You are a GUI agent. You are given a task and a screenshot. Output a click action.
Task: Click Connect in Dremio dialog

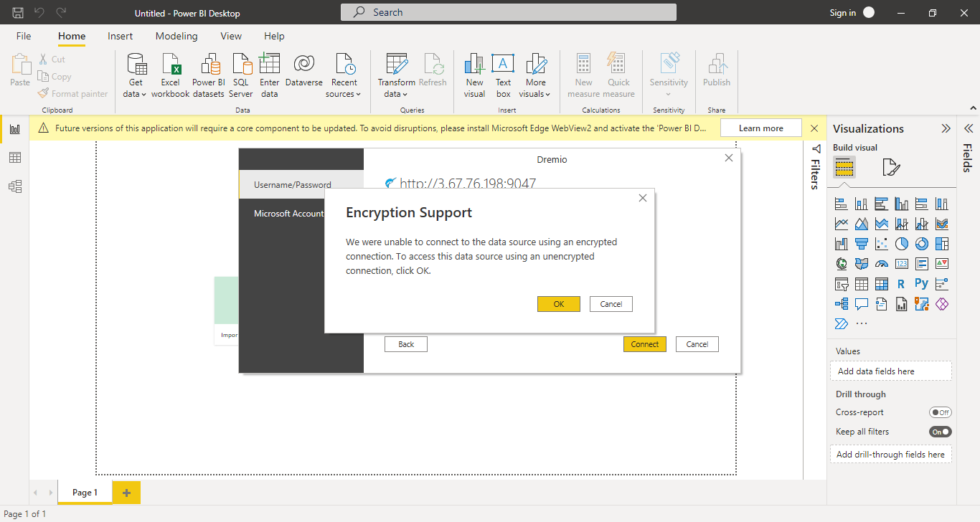645,344
